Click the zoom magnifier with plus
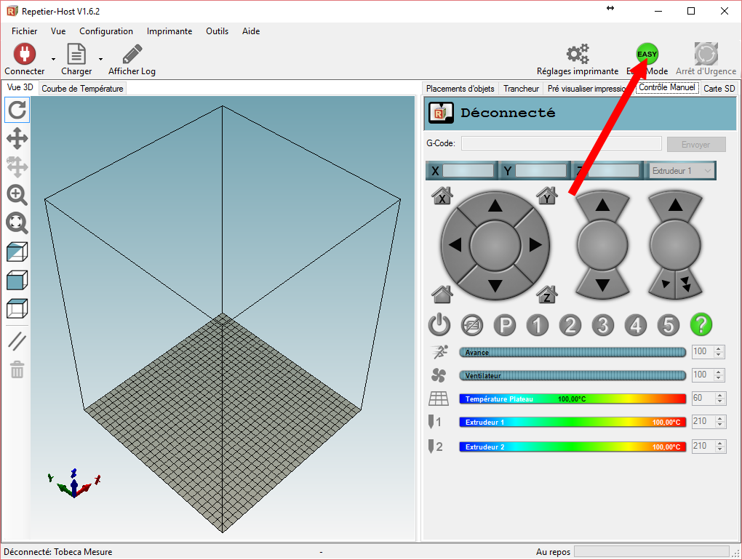 point(17,194)
